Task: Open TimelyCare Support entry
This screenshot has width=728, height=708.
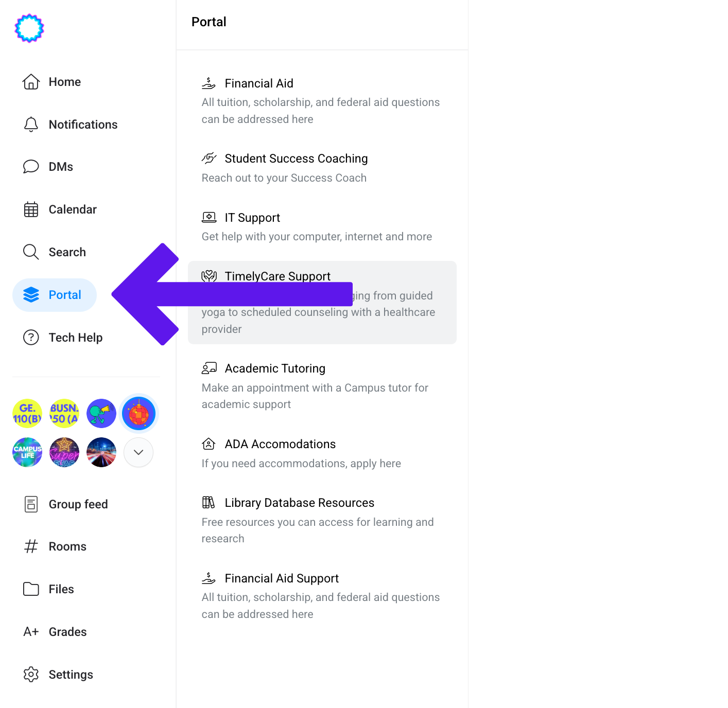Action: click(278, 276)
